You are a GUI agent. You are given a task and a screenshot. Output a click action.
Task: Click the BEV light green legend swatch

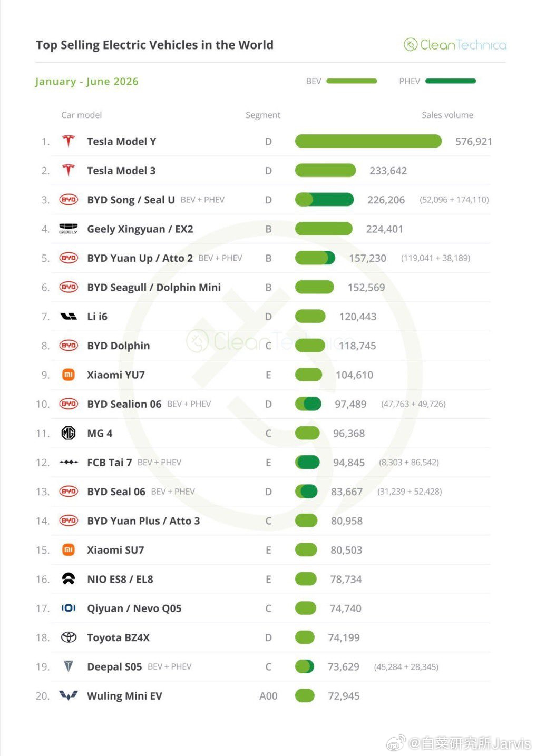[x=352, y=81]
